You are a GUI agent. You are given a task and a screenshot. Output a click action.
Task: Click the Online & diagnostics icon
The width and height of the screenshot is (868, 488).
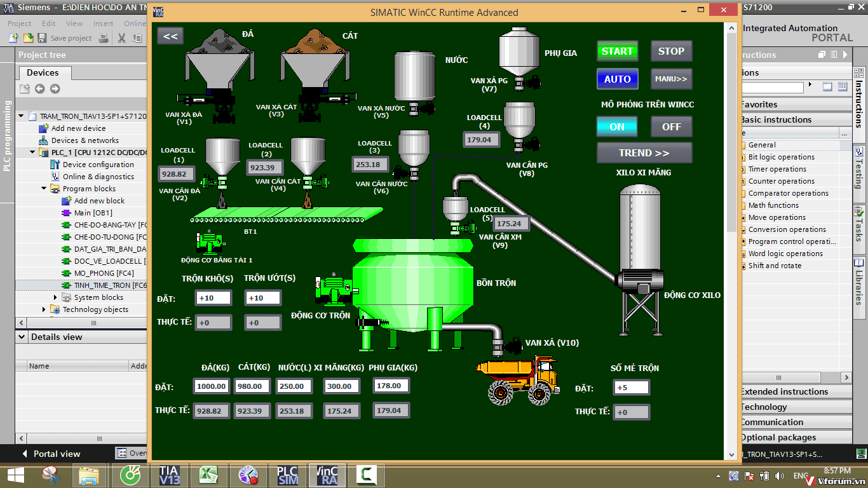click(55, 177)
